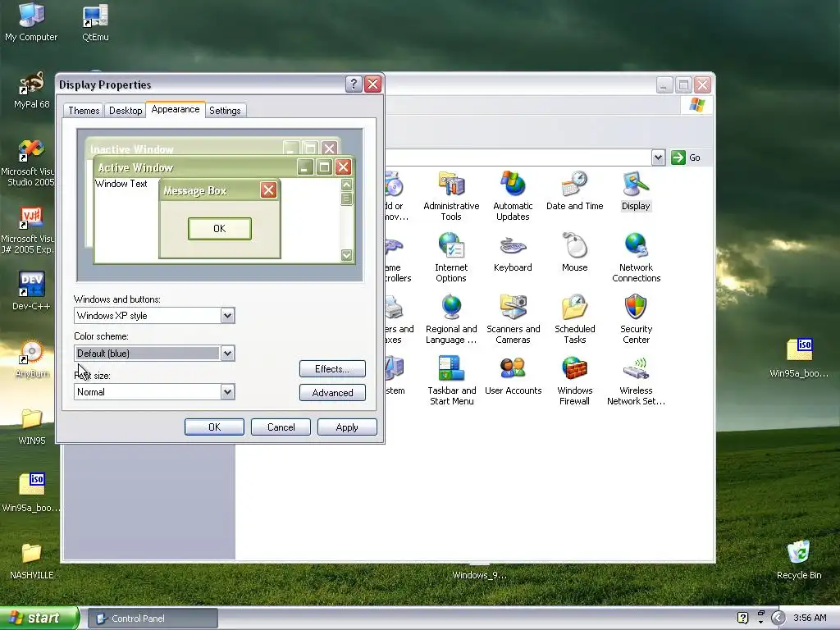Click the Go button in Control Panel
The width and height of the screenshot is (840, 630).
coord(687,157)
